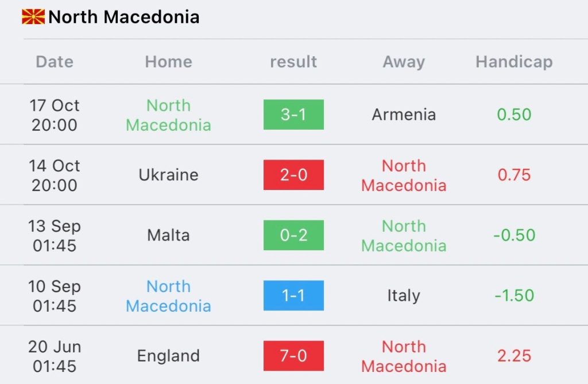Open the green 0-2 Malta result badge
This screenshot has height=384, width=588.
[293, 235]
